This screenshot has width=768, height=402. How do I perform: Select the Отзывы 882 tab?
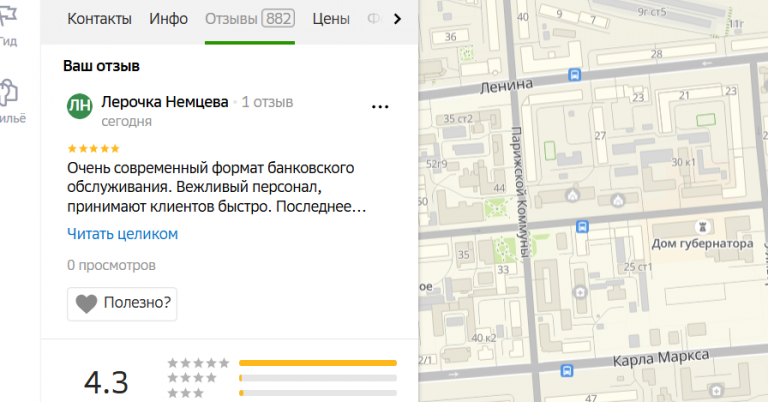pos(250,19)
